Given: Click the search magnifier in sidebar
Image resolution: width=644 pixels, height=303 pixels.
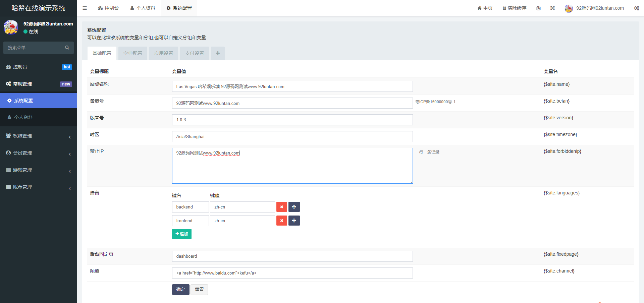Looking at the screenshot, I should click(x=67, y=48).
